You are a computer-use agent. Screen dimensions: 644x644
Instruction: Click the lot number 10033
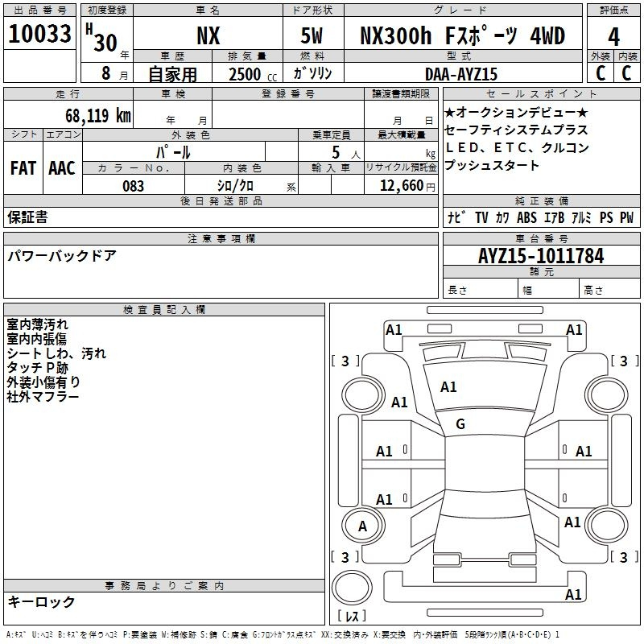pyautogui.click(x=39, y=34)
